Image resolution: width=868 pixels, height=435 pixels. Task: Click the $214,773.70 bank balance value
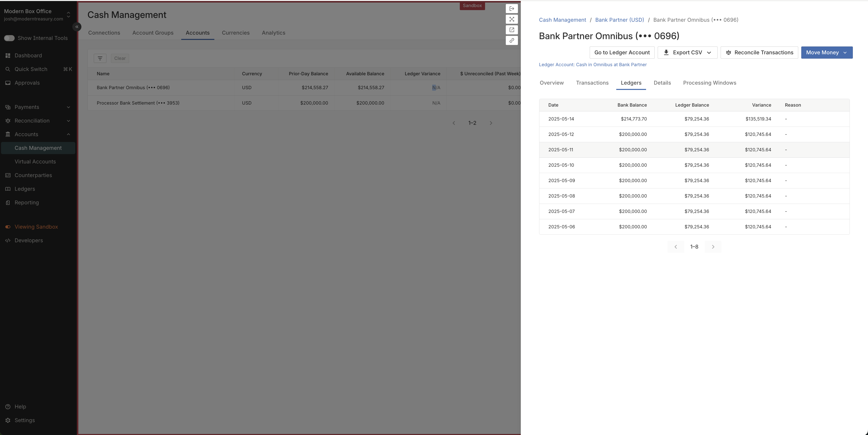[633, 119]
